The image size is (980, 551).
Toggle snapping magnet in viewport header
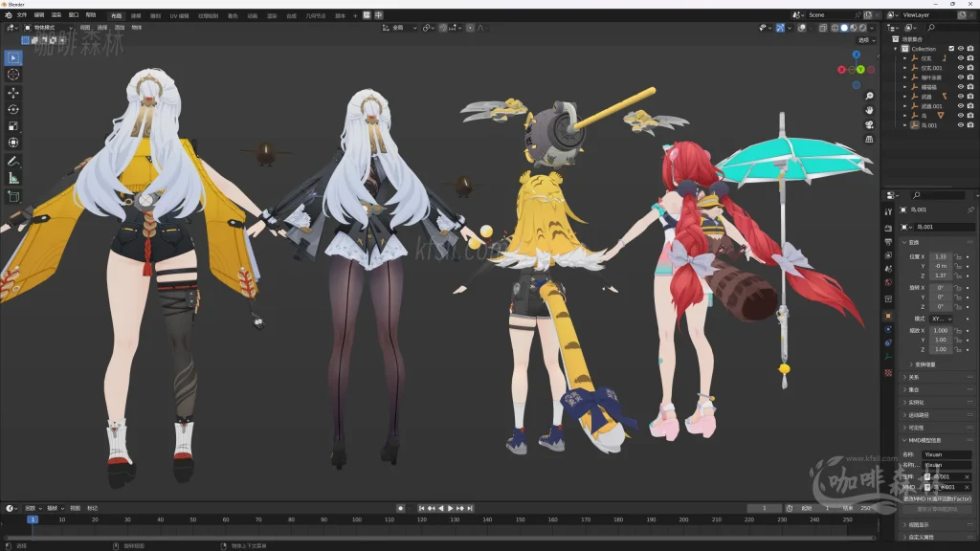442,28
